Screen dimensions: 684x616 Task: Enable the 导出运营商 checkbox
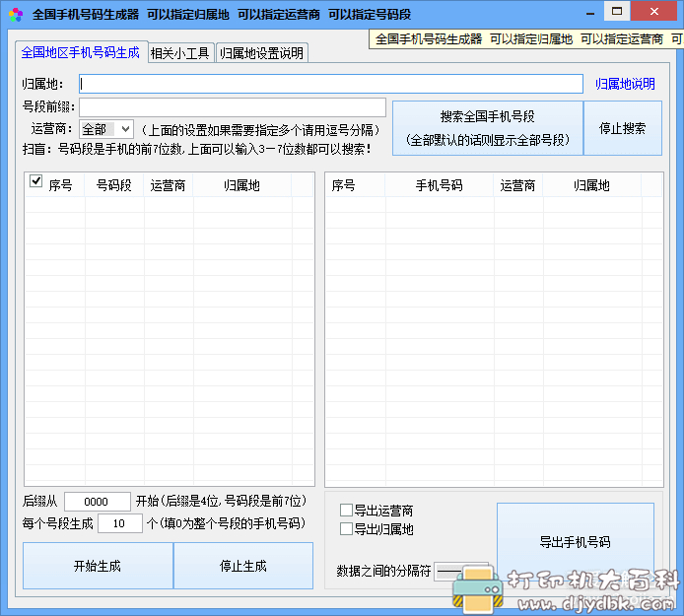coord(346,510)
